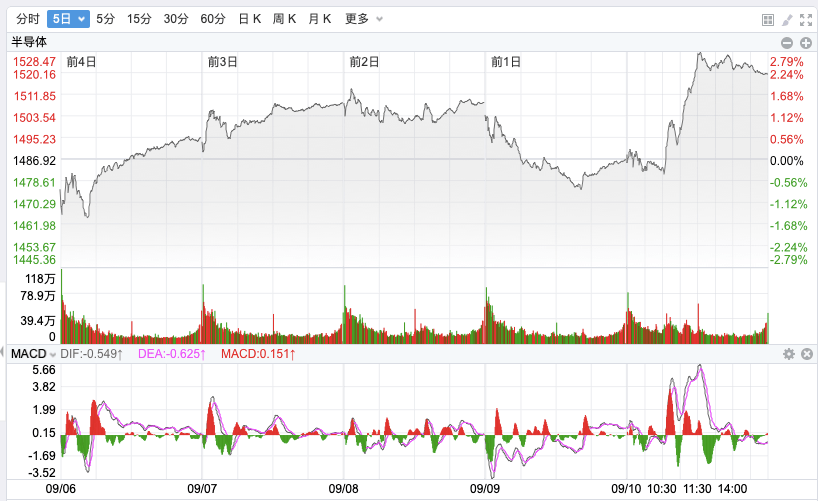
Task: Show the 周K weekly candlestick chart
Action: click(285, 19)
